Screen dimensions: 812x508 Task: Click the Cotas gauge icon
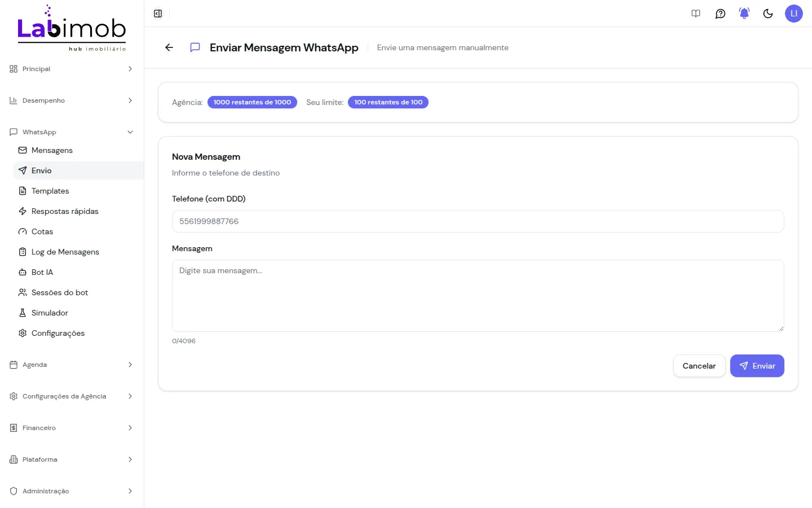point(23,231)
